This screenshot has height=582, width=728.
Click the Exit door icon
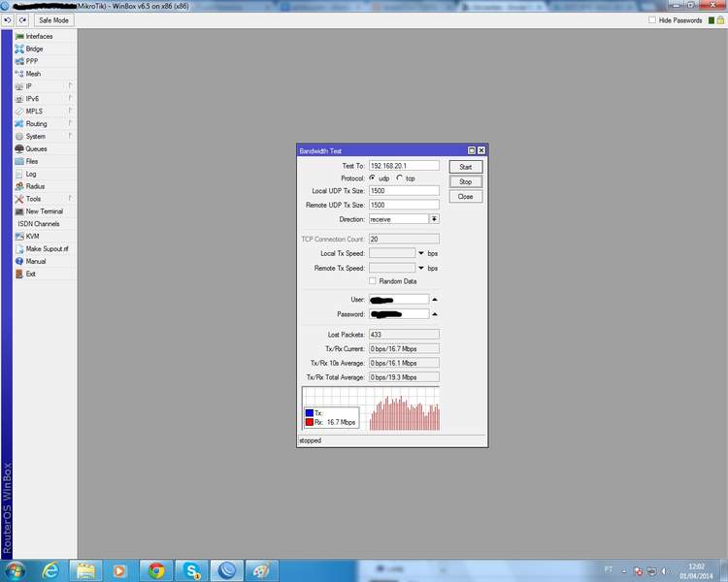[19, 274]
